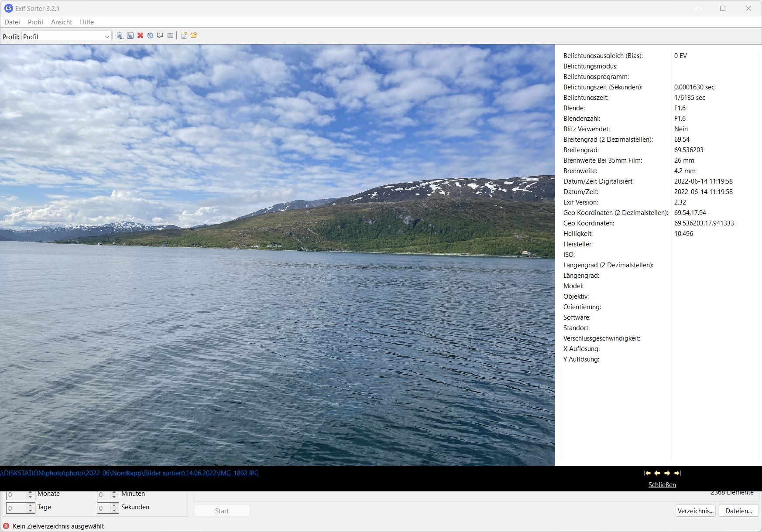Click the Breitengrad value 69.536203
The width and height of the screenshot is (762, 532).
point(689,150)
